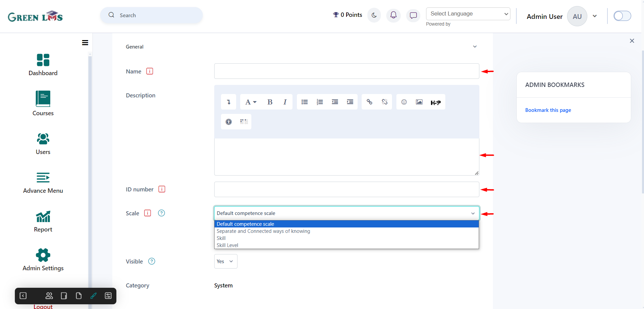The width and height of the screenshot is (644, 309).
Task: Open help for Scale field
Action: pyautogui.click(x=162, y=213)
